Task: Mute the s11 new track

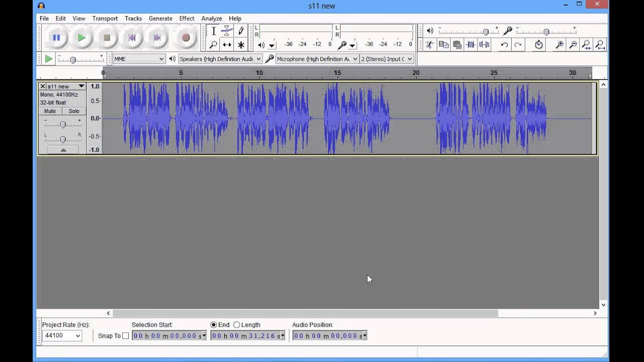Action: point(50,111)
